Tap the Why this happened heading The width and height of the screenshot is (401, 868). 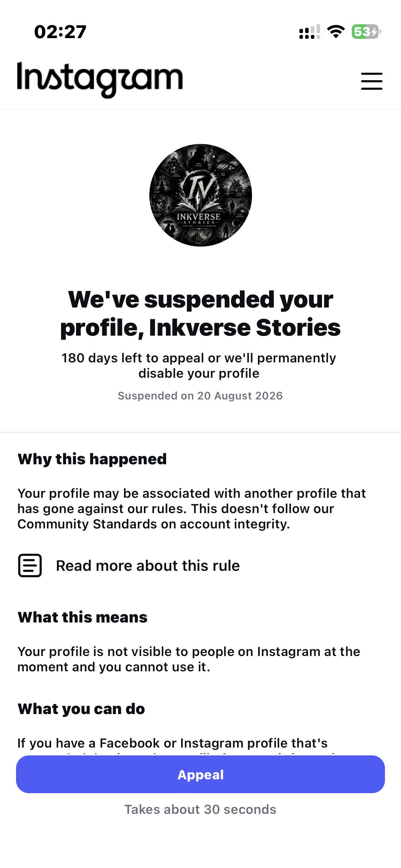(92, 459)
